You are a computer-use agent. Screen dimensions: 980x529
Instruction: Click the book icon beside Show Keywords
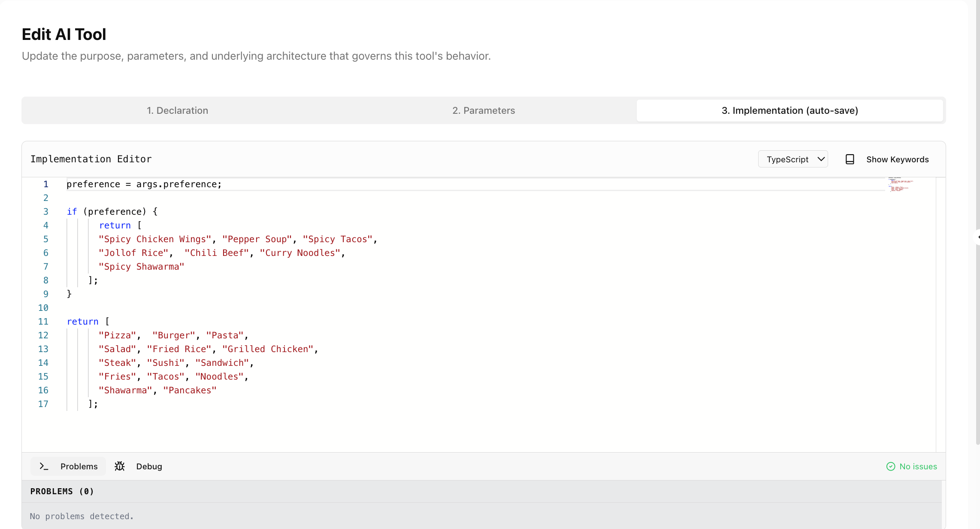[850, 159]
